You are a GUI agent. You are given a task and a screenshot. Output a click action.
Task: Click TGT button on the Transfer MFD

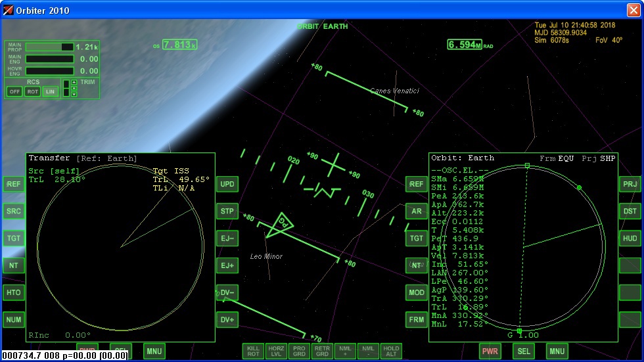pos(14,238)
